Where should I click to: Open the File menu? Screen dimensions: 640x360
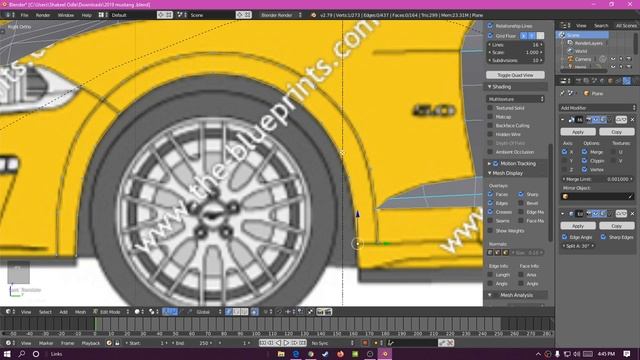[x=24, y=15]
